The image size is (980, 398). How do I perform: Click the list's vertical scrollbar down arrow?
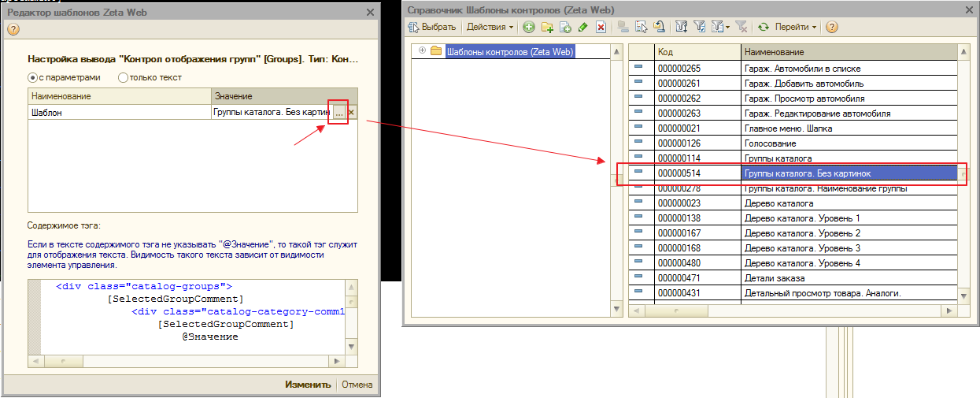click(x=963, y=295)
